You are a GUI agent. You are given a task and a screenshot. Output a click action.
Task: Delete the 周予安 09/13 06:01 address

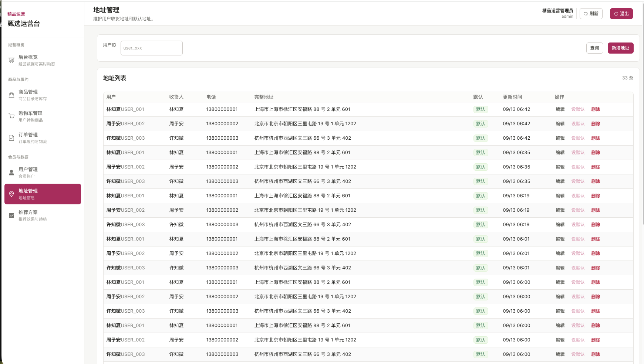click(x=596, y=254)
